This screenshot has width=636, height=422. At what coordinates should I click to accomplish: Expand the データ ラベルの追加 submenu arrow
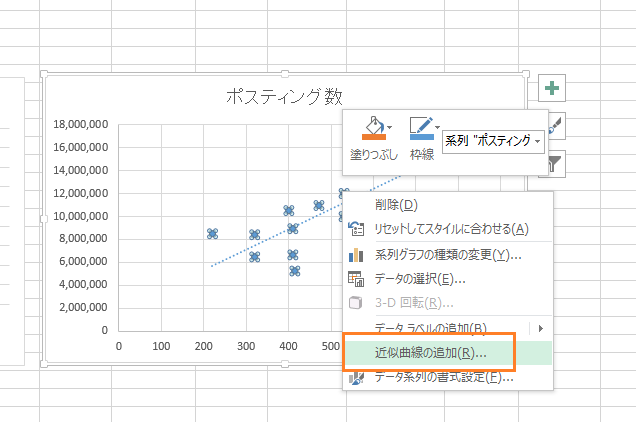tap(541, 328)
